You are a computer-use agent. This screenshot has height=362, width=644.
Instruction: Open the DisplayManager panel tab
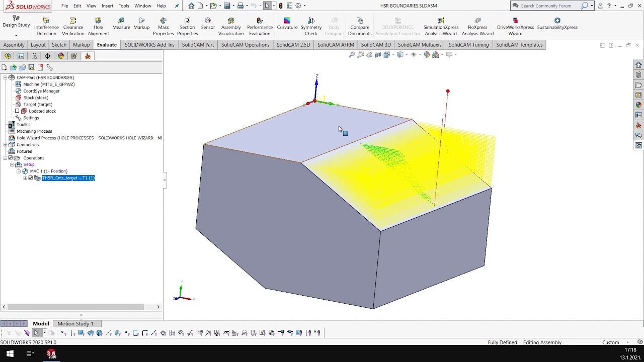tap(61, 56)
